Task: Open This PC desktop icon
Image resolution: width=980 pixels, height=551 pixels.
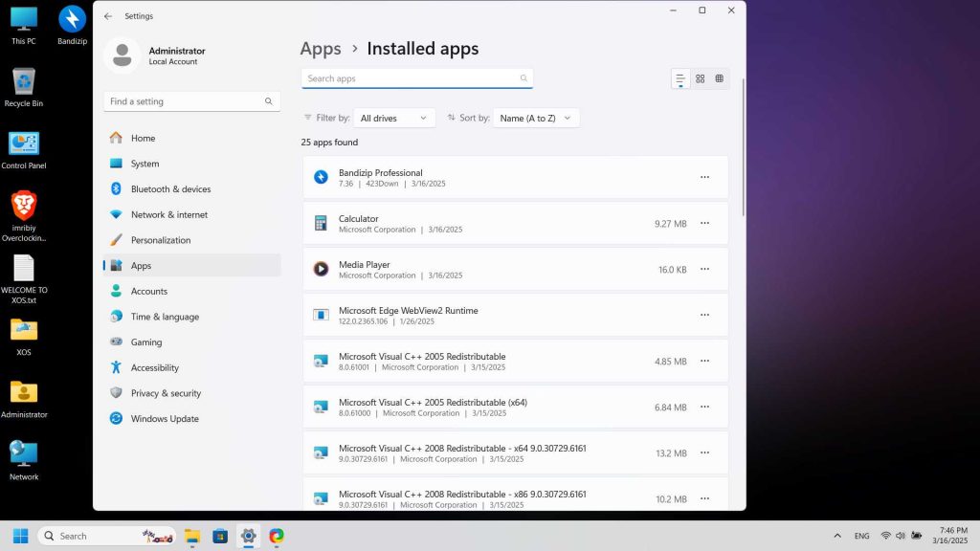Action: (24, 25)
